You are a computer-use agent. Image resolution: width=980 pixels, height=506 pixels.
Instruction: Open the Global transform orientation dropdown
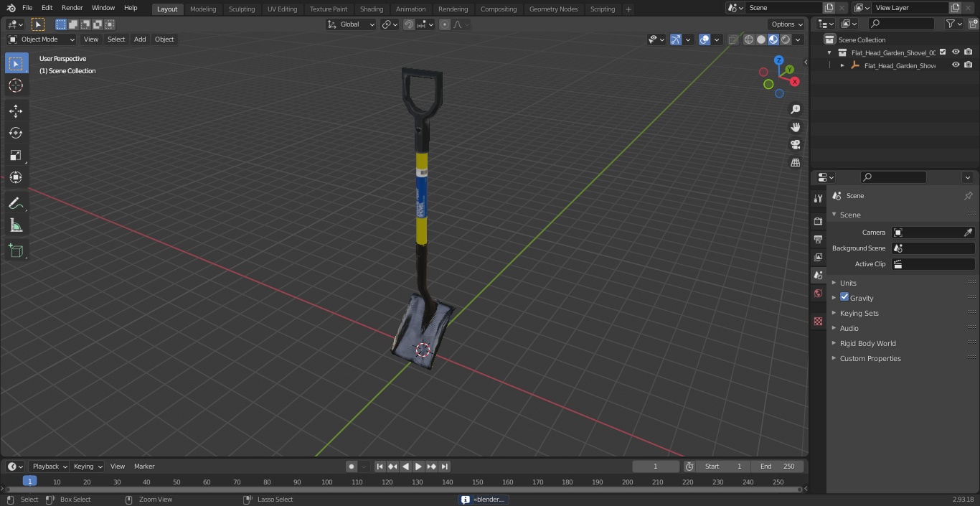click(352, 24)
